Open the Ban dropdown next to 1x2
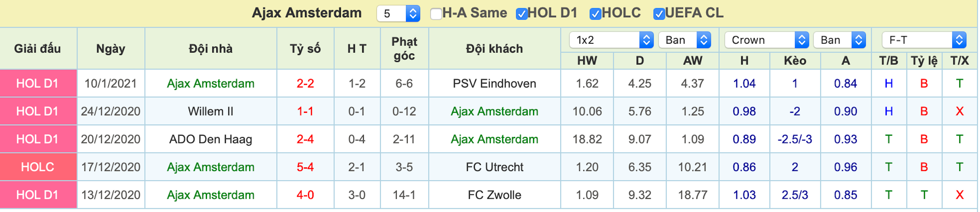The width and height of the screenshot is (980, 212). (685, 40)
